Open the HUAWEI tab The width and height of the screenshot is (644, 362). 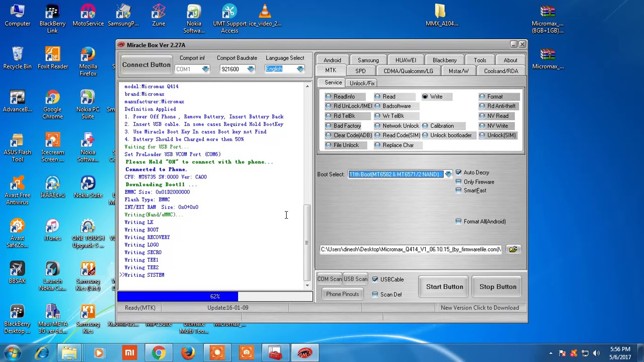[x=406, y=60]
